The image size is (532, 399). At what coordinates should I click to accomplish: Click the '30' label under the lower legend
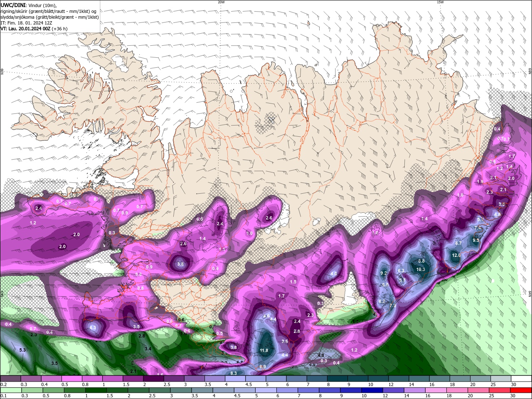(x=512, y=395)
